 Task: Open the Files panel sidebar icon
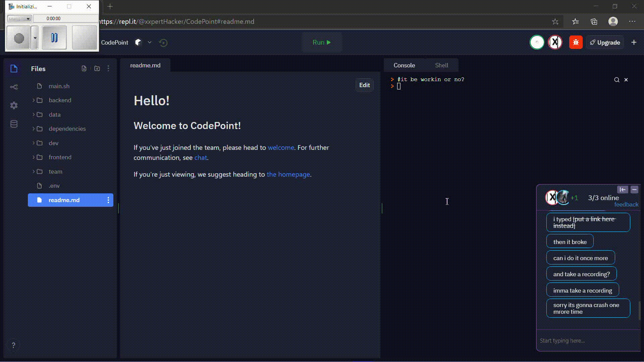tap(14, 69)
